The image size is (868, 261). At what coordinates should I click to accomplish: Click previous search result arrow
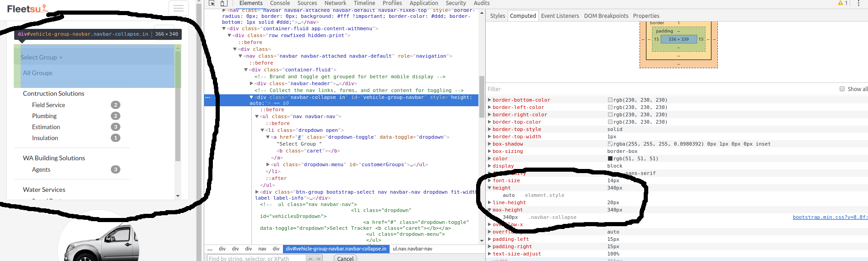coord(310,259)
